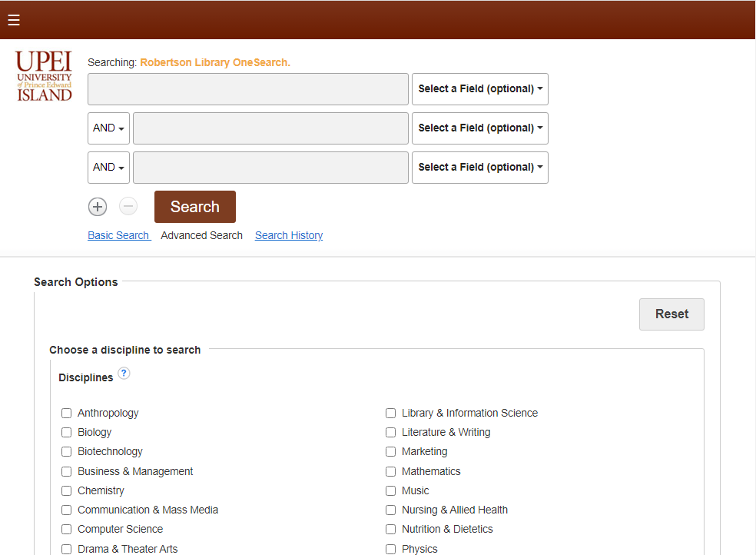Switch to Basic Search
Viewport: 756px width, 555px height.
(118, 235)
